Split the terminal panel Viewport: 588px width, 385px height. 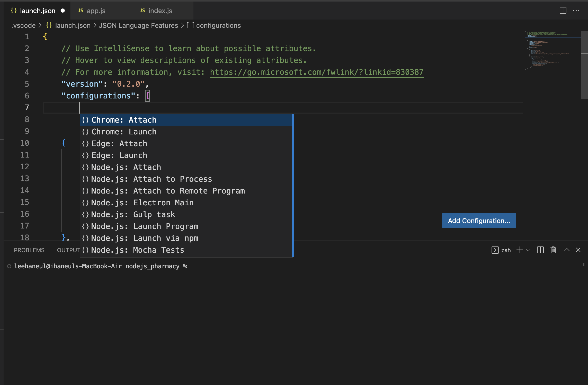pyautogui.click(x=540, y=250)
